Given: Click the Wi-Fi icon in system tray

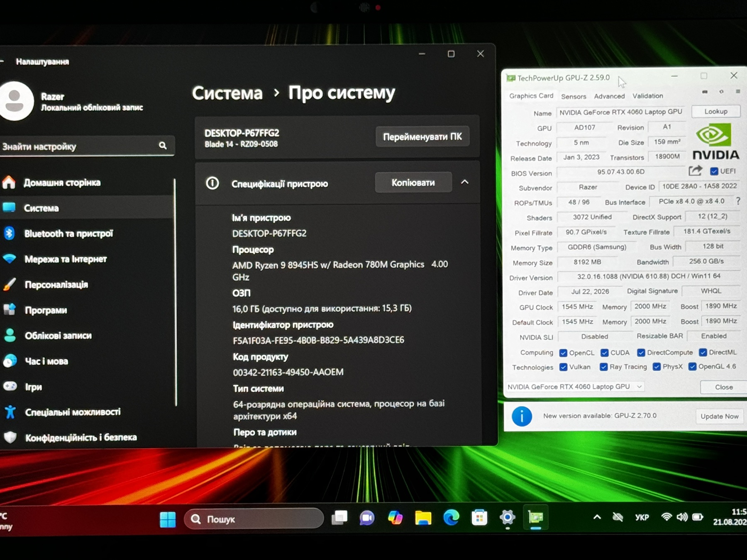Looking at the screenshot, I should [x=666, y=517].
